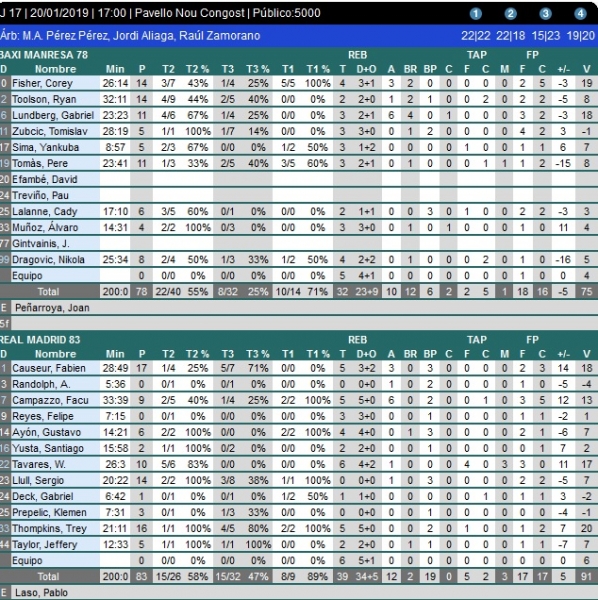This screenshot has height=600, width=598.
Task: Select Randolph, A. name
Action: (x=41, y=385)
